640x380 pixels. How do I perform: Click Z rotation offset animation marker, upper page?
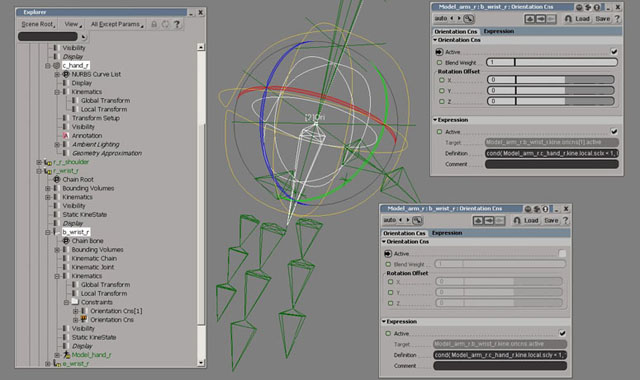[x=442, y=101]
